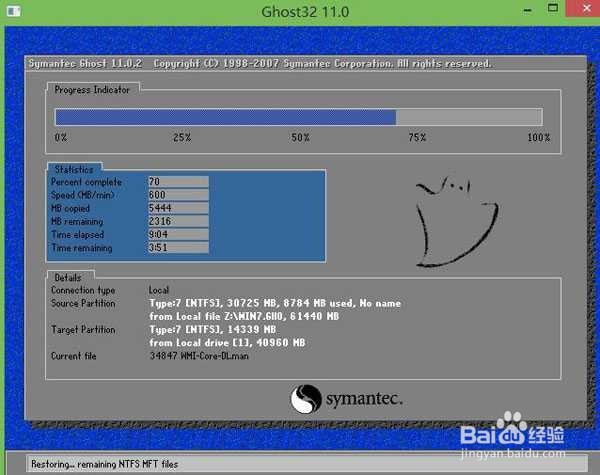Minimize the Ghost32 11.0 window
The height and width of the screenshot is (475, 600).
coord(528,10)
